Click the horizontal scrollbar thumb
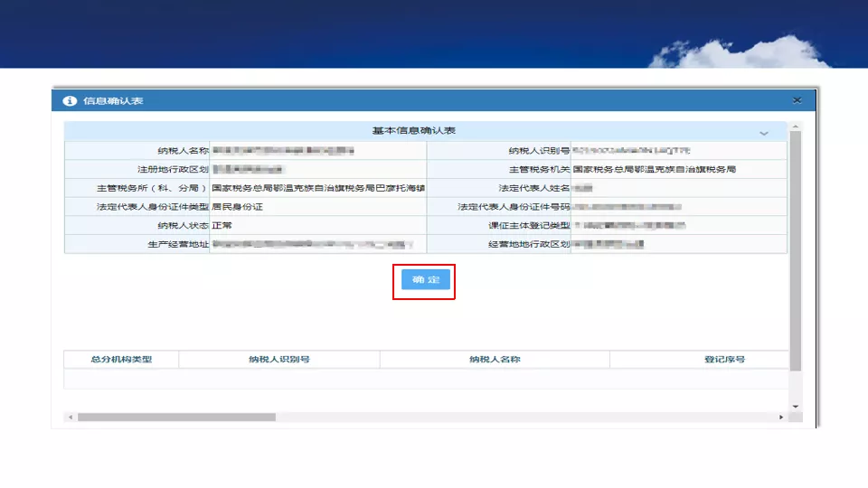The width and height of the screenshot is (868, 488). 176,418
